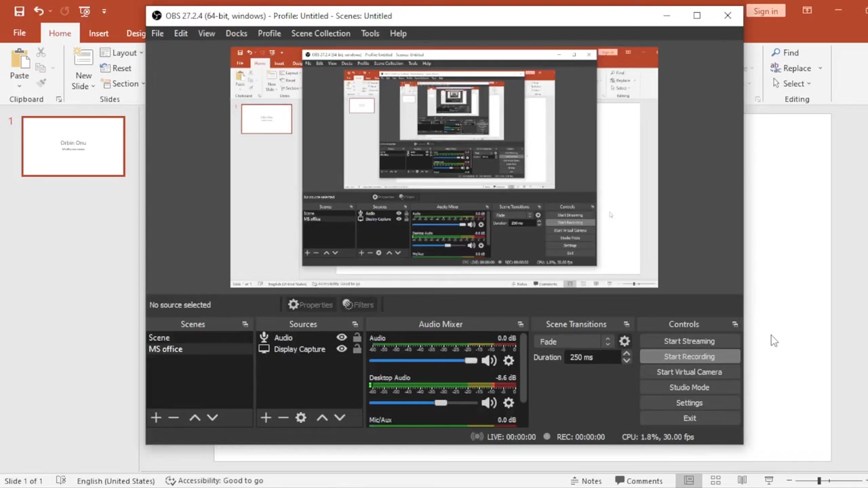Toggle the lock on Display Capture source

(x=357, y=349)
